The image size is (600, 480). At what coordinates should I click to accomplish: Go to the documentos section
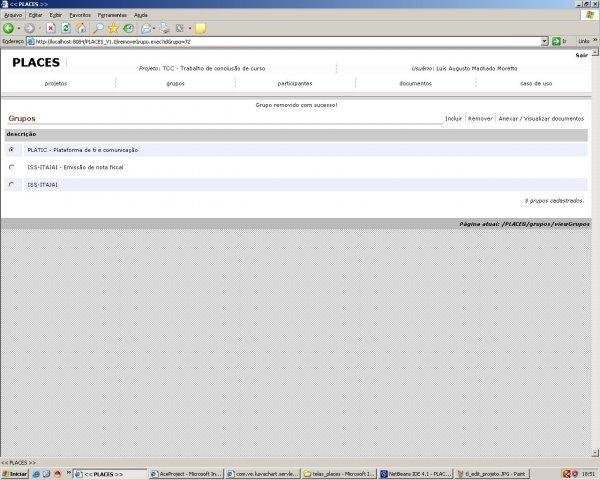click(x=416, y=83)
